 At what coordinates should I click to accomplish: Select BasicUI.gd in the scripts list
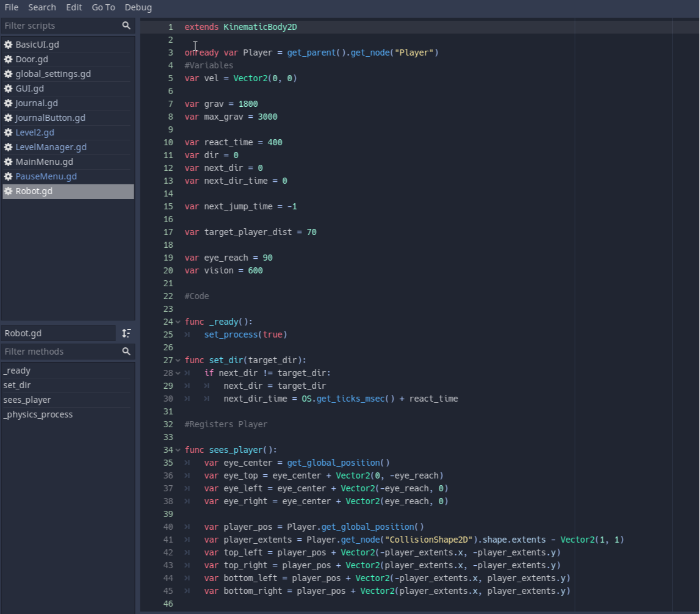point(37,44)
